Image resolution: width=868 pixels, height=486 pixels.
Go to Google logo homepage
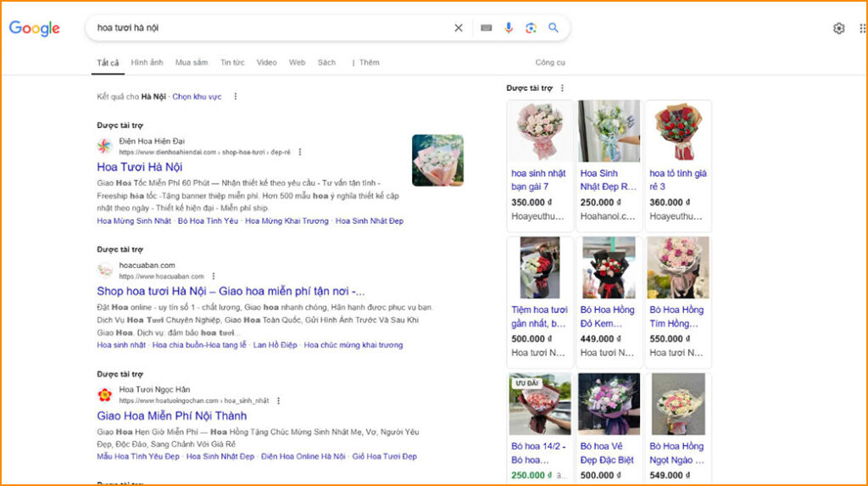tap(34, 28)
